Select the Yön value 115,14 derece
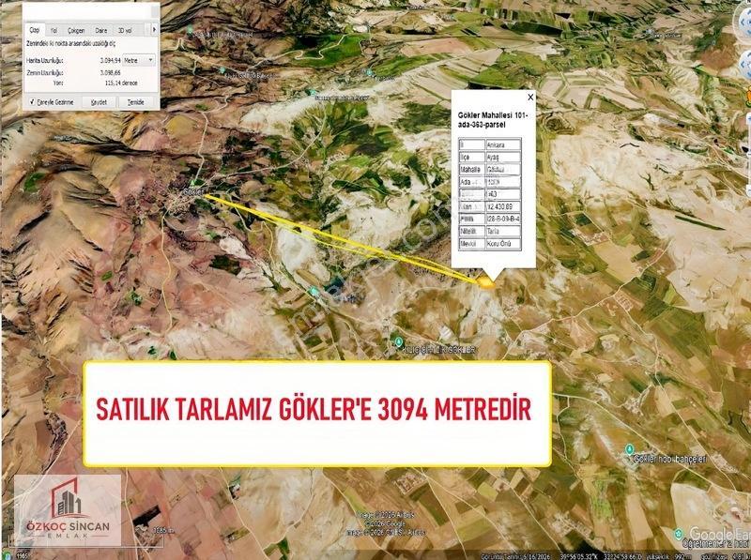The height and width of the screenshot is (560, 751). click(x=121, y=83)
